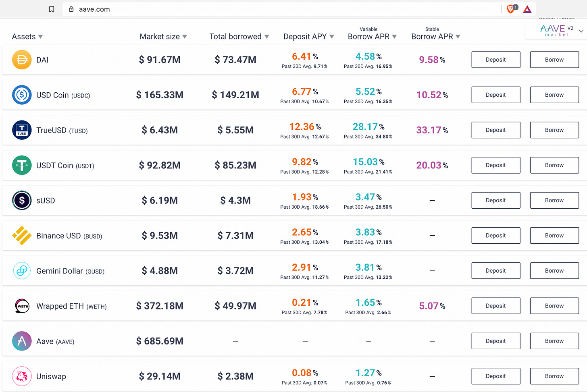The height and width of the screenshot is (392, 587).
Task: Click the 20.03% USDT stable APR
Action: (x=432, y=165)
